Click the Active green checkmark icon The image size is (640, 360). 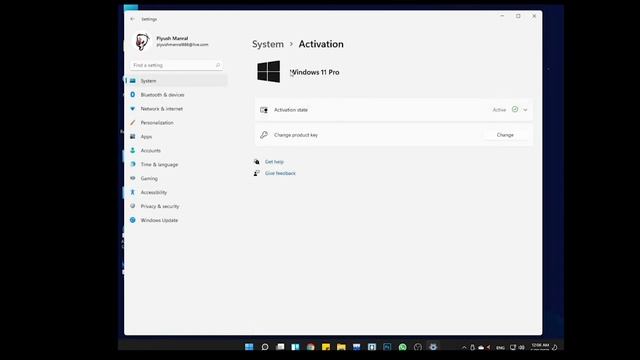[x=515, y=109]
